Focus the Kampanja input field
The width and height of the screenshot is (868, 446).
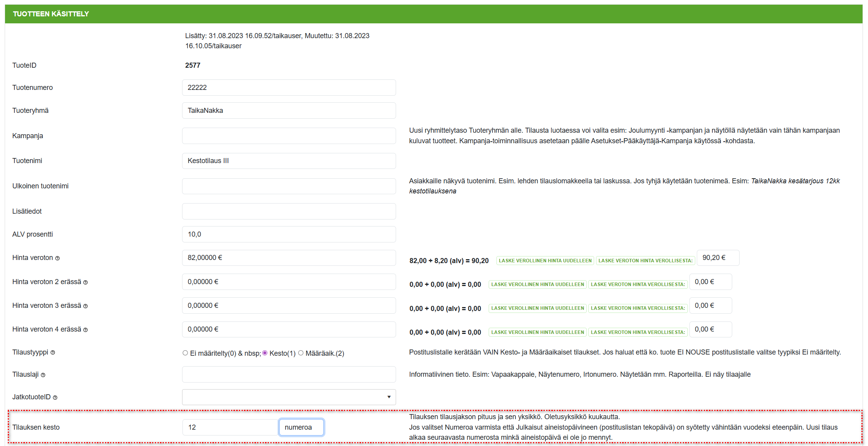(289, 136)
